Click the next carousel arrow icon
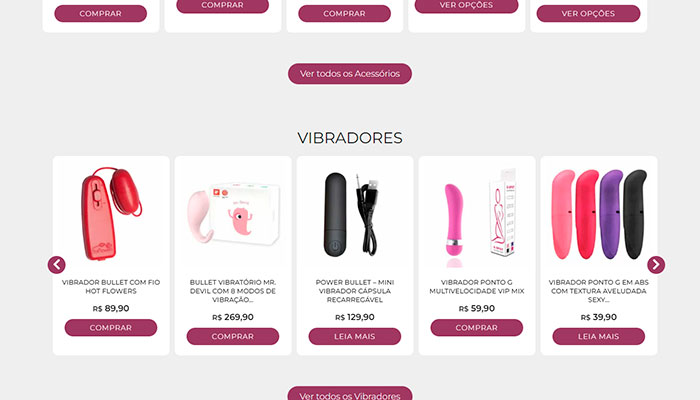Viewport: 700px width, 400px height. point(656,265)
